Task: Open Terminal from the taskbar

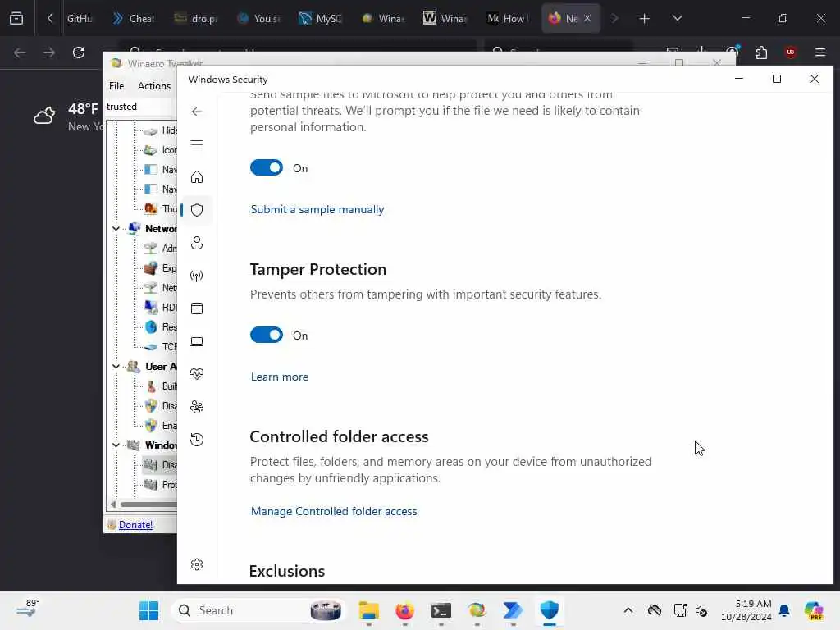Action: click(441, 610)
